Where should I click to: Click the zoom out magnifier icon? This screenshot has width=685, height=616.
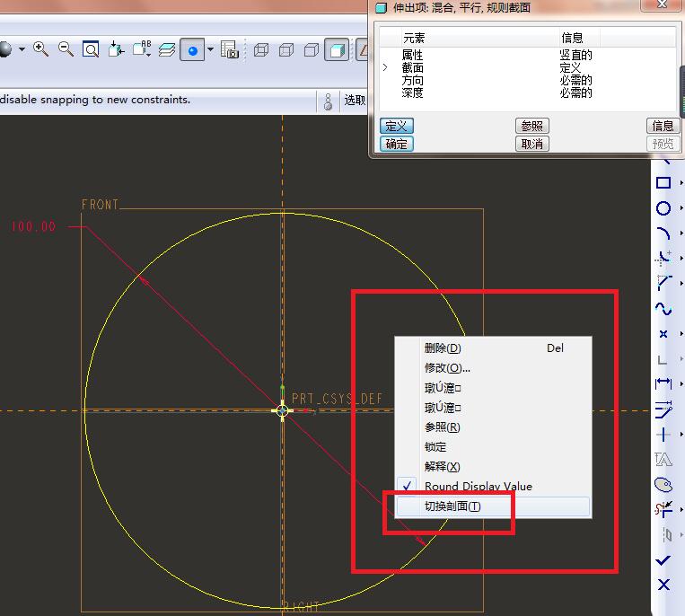(x=66, y=49)
